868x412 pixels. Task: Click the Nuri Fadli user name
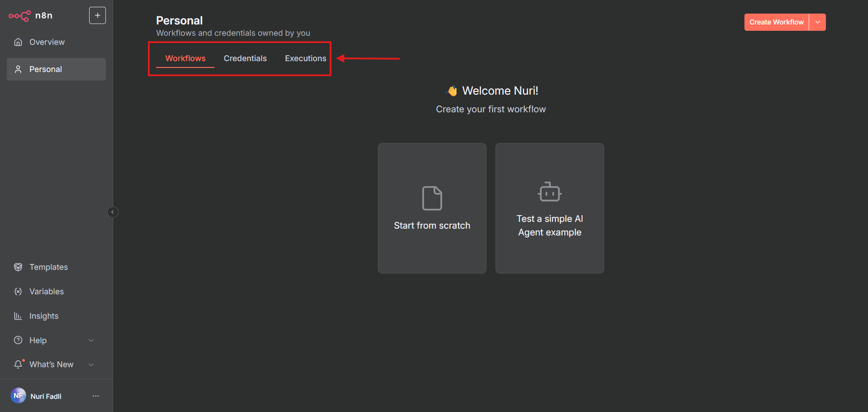pyautogui.click(x=46, y=396)
